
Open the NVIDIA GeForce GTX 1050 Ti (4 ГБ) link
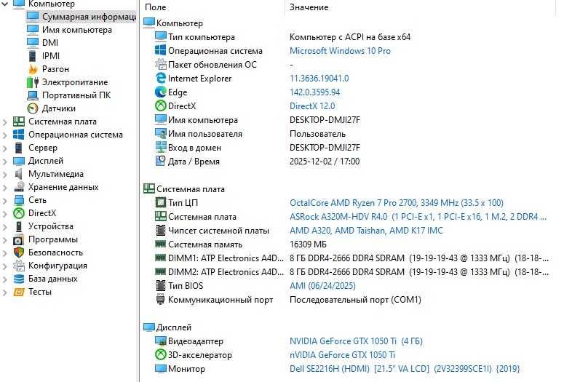click(x=356, y=341)
